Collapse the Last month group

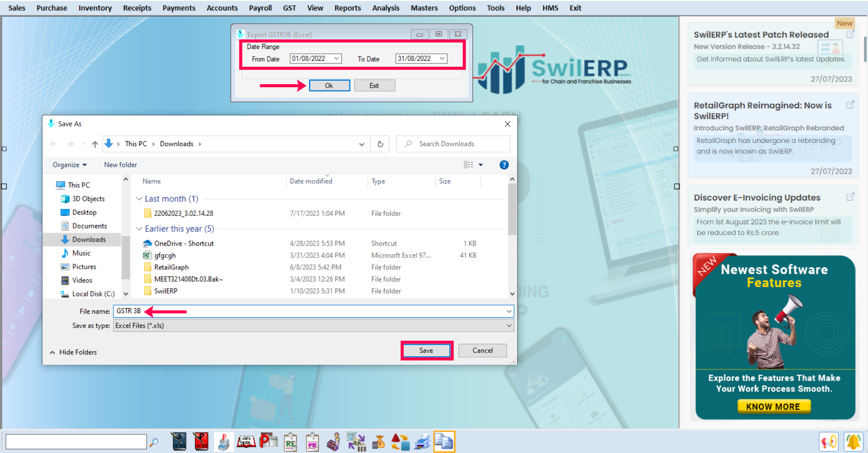click(x=139, y=199)
